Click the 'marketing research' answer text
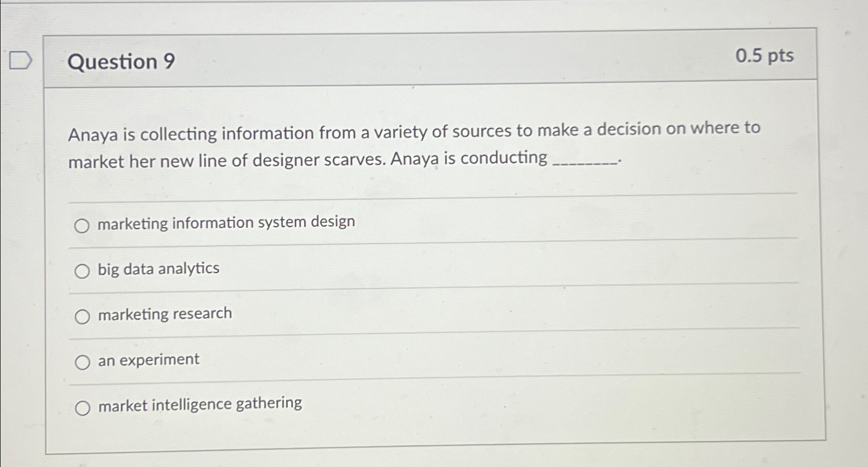The image size is (868, 467). pos(165,313)
